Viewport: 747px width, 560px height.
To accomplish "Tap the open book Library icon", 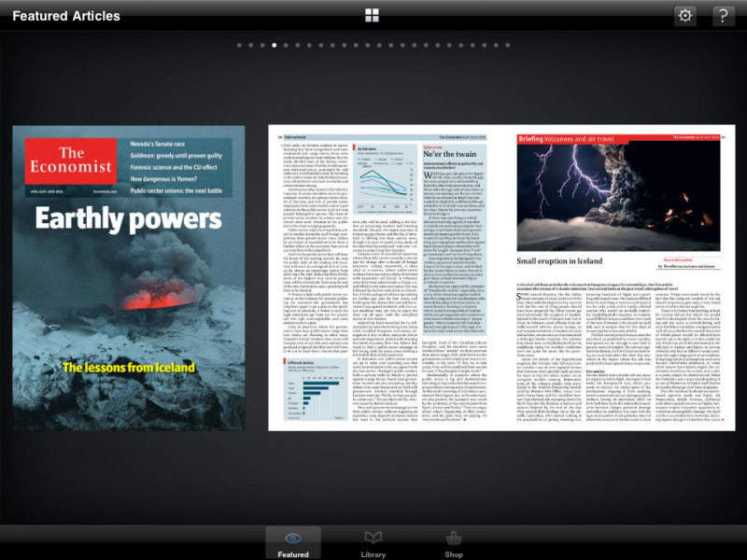I will [x=373, y=538].
